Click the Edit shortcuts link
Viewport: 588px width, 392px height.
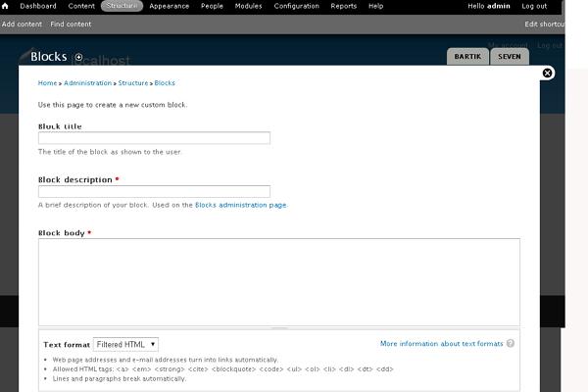click(x=545, y=24)
